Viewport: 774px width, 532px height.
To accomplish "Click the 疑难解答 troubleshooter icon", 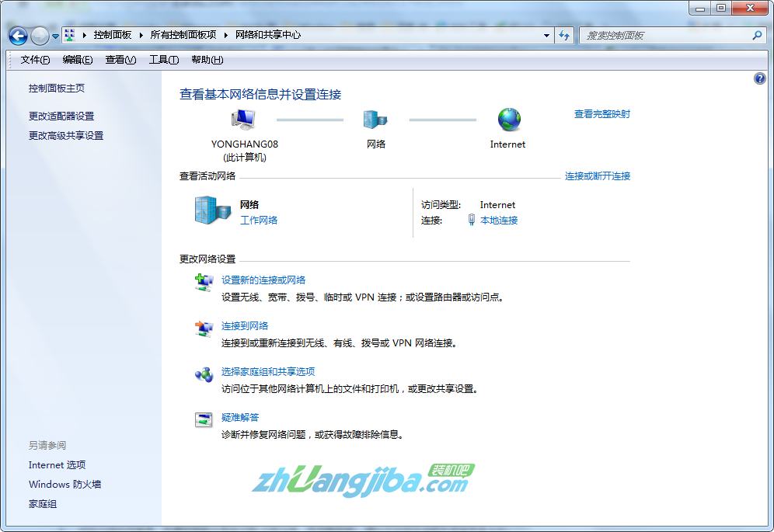I will pyautogui.click(x=204, y=420).
